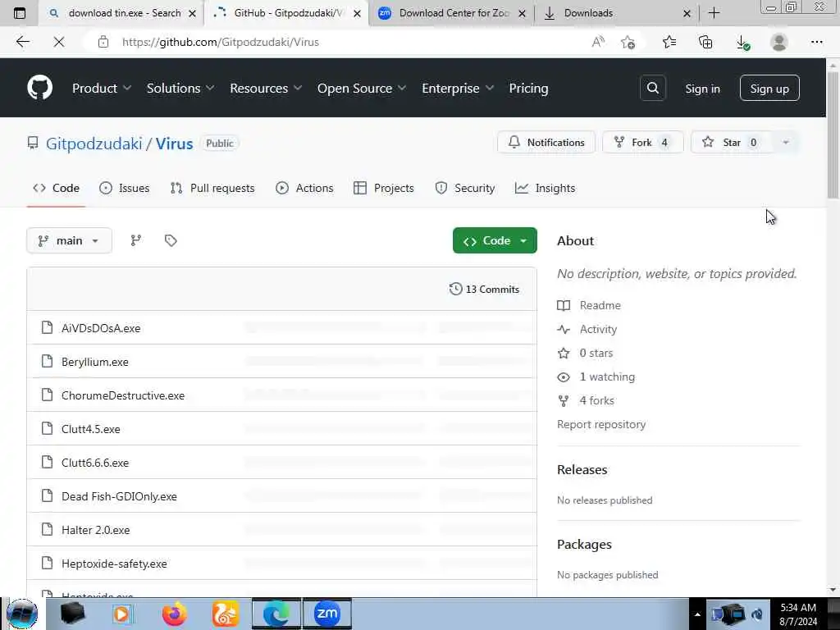Screen dimensions: 840x630
Task: View tags icon in repository toolbar
Action: 171,240
